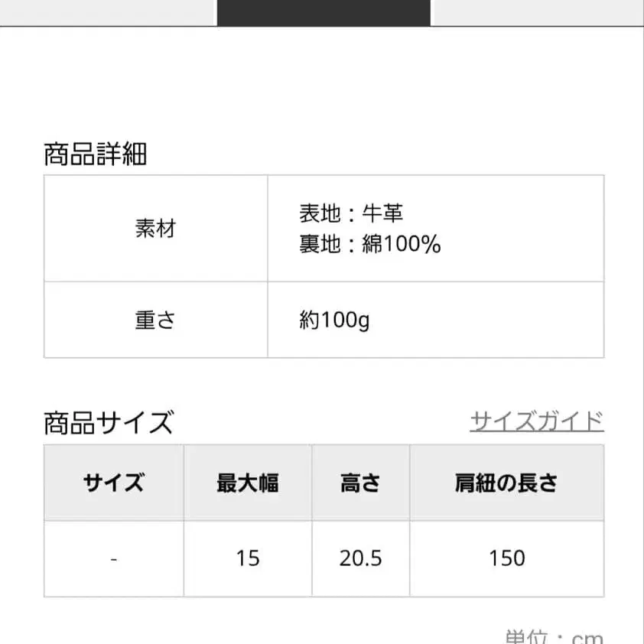The image size is (644, 644).
Task: Click the 単位：cm unit label
Action: tap(554, 637)
